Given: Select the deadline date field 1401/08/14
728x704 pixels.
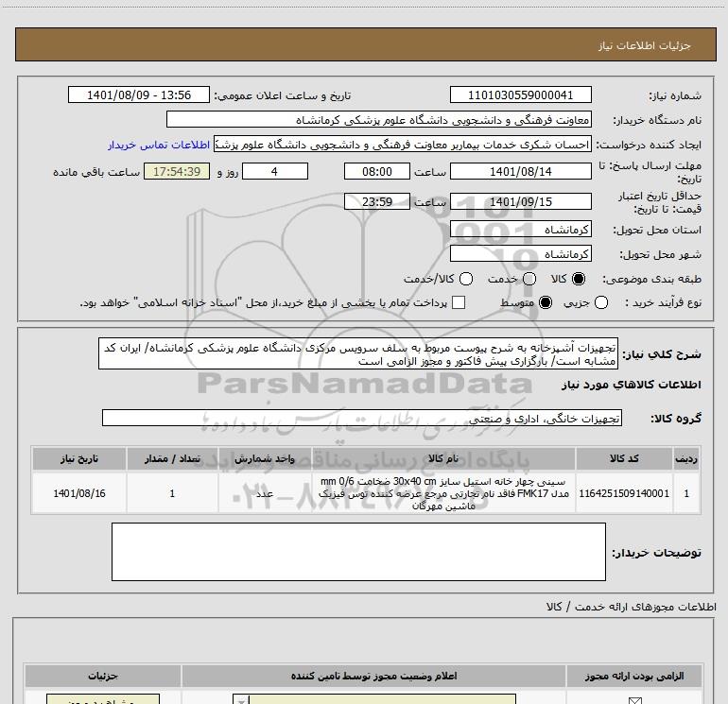Looking at the screenshot, I should (x=520, y=172).
